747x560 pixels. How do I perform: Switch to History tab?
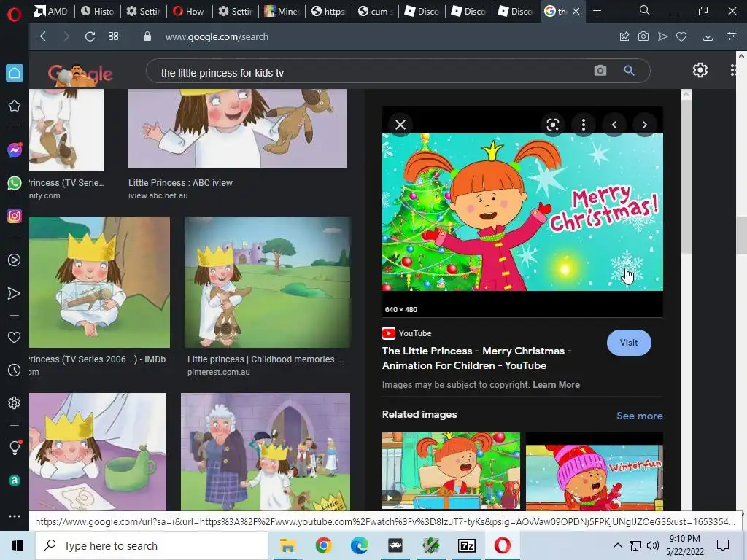[x=98, y=11]
